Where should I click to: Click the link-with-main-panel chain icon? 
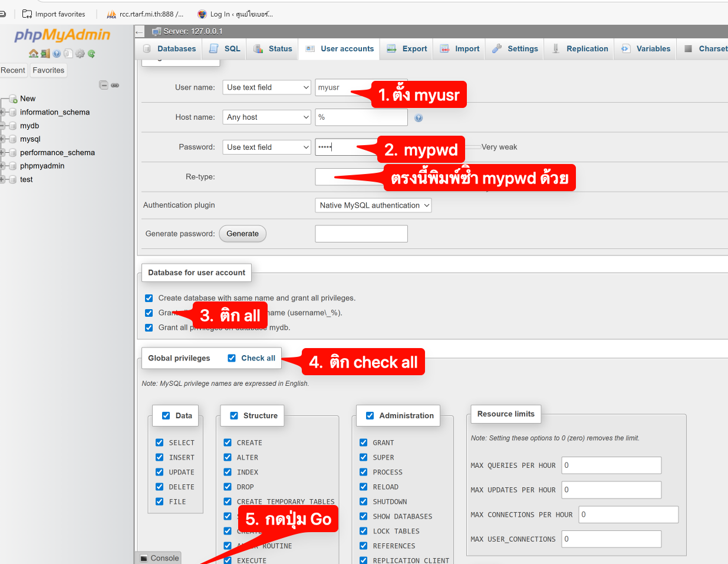[115, 85]
